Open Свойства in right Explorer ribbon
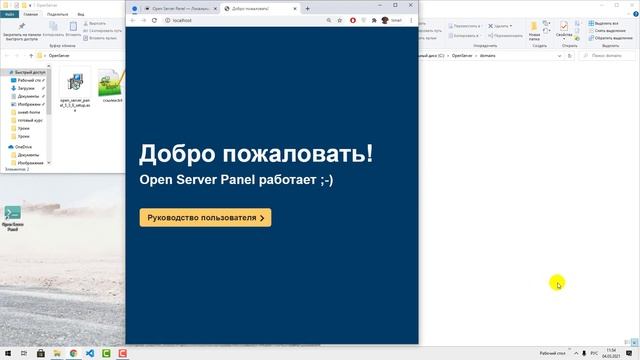This screenshot has height=360, width=640. [x=564, y=31]
